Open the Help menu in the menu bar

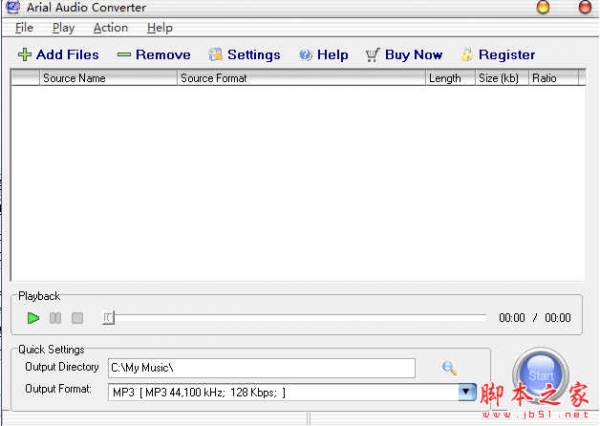pos(160,28)
